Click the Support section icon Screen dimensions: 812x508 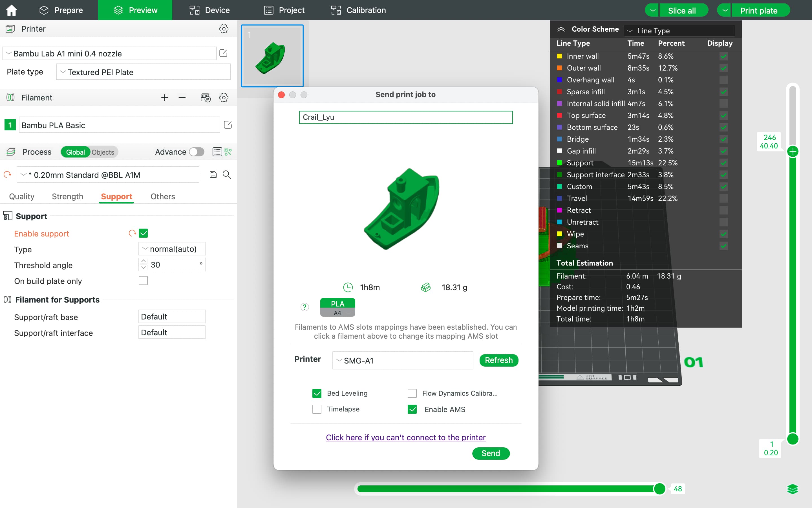coord(8,216)
